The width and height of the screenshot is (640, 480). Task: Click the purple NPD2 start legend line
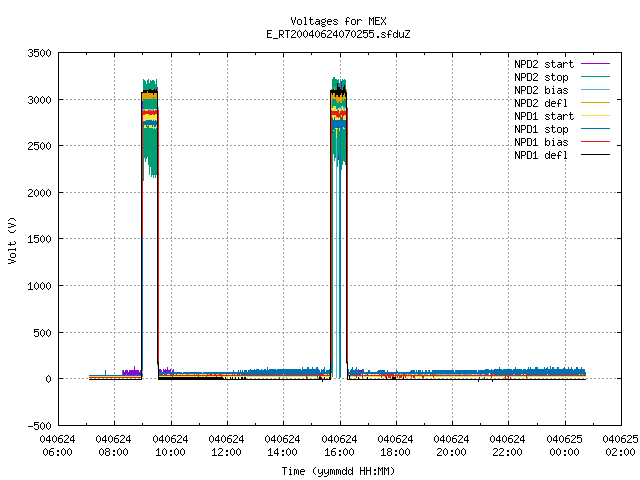tap(596, 64)
